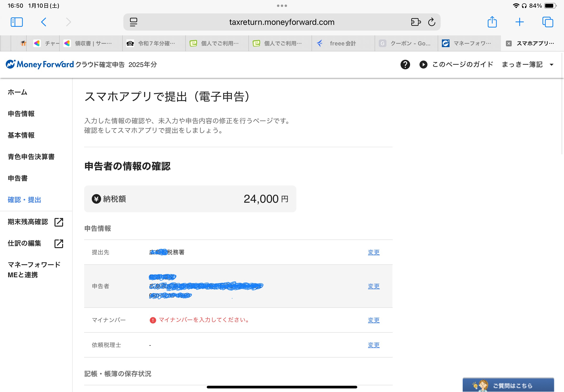Add a new tab with plus icon
Screen dimensions: 564x392
pyautogui.click(x=520, y=22)
